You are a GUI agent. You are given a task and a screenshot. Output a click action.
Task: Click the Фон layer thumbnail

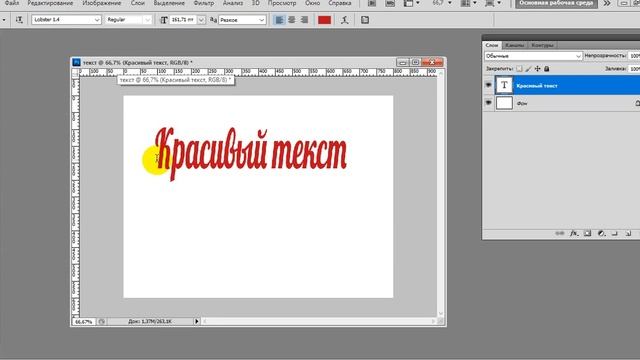pyautogui.click(x=504, y=103)
